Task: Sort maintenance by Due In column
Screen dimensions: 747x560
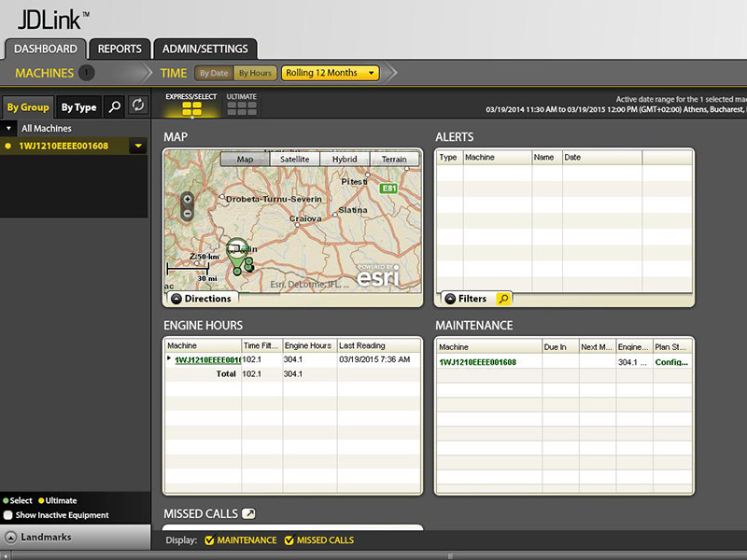Action: click(561, 347)
